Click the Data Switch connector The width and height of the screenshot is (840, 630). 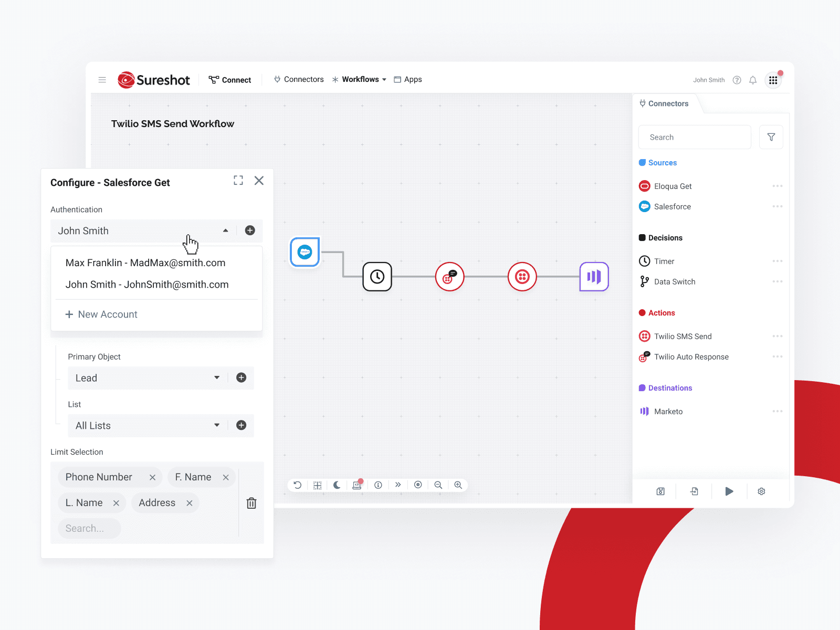click(675, 281)
